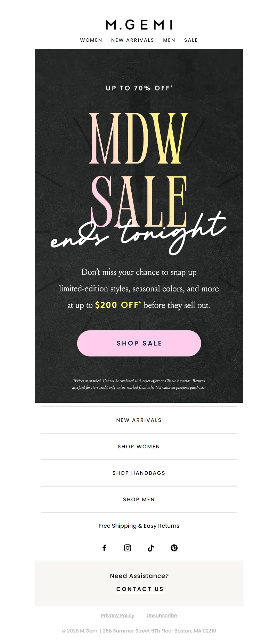Screen dimensions: 278x644
Task: Open the Instagram social icon
Action: point(128,548)
